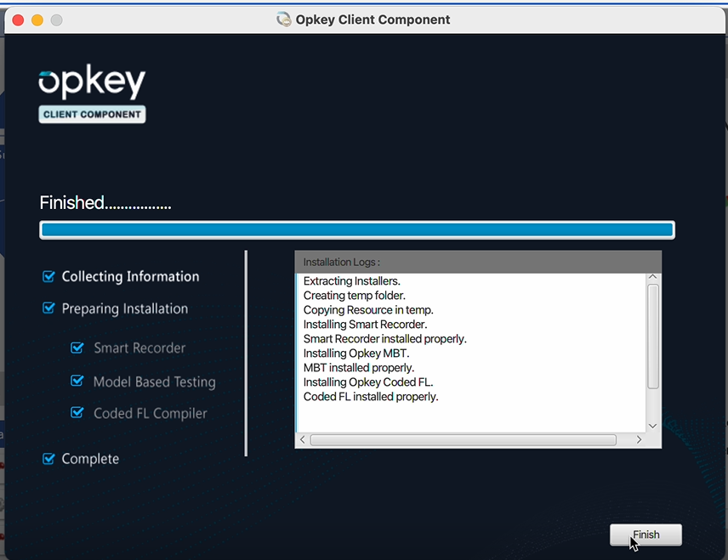Click the 'Creating temp folder.' log line

point(355,296)
